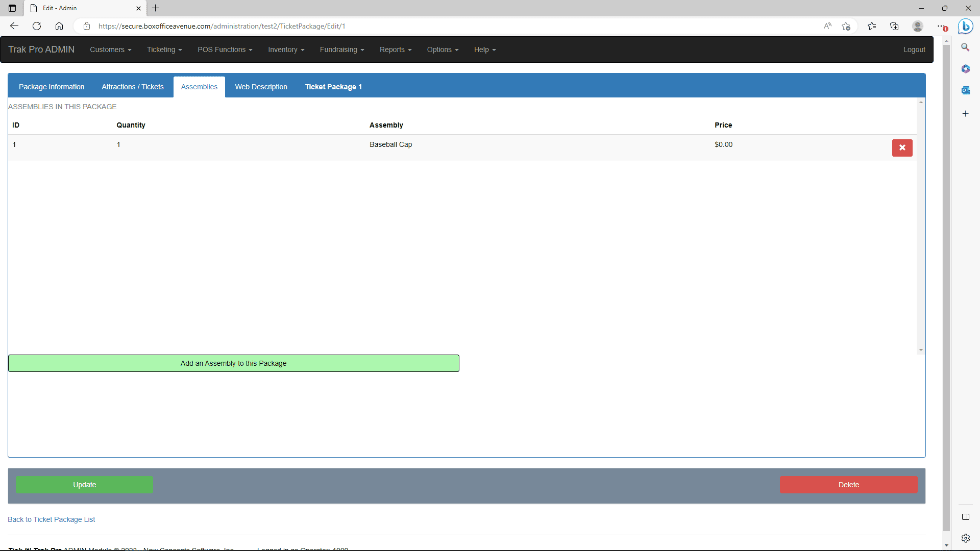Screen dimensions: 980x551
Task: Open Collections icon in toolbar
Action: tap(894, 26)
